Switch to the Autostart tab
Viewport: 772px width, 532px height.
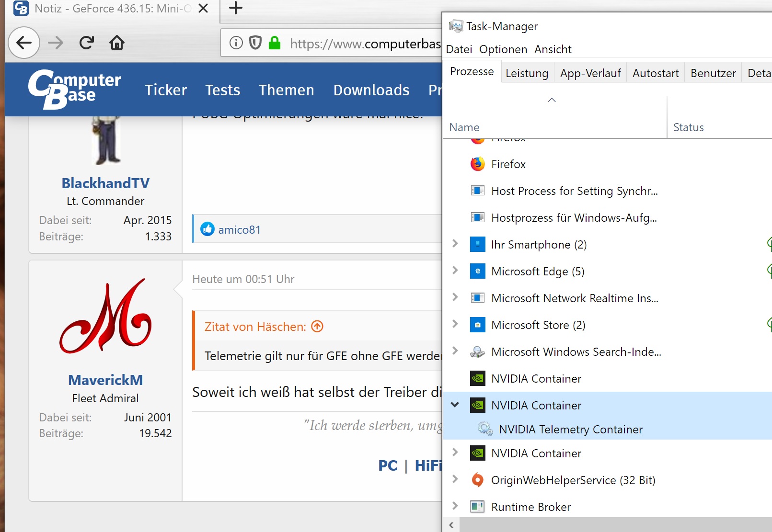point(656,73)
